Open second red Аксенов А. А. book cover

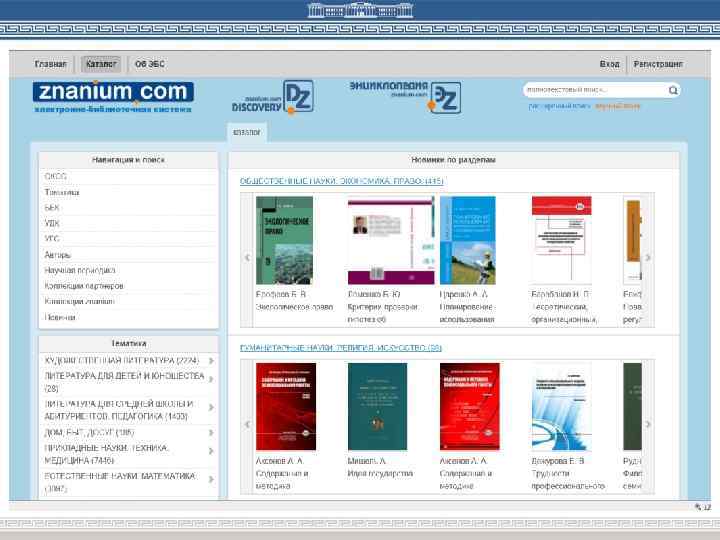[469, 406]
